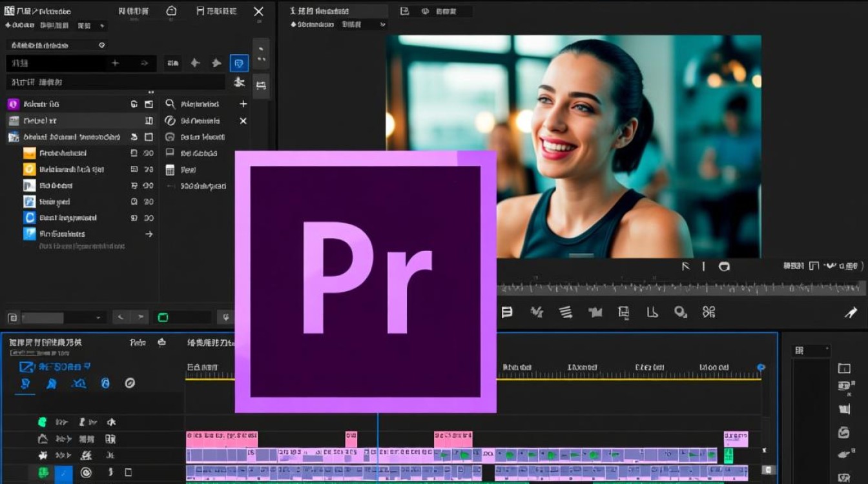Click the circle-slash icon in the effects list
The image size is (868, 484).
(170, 121)
